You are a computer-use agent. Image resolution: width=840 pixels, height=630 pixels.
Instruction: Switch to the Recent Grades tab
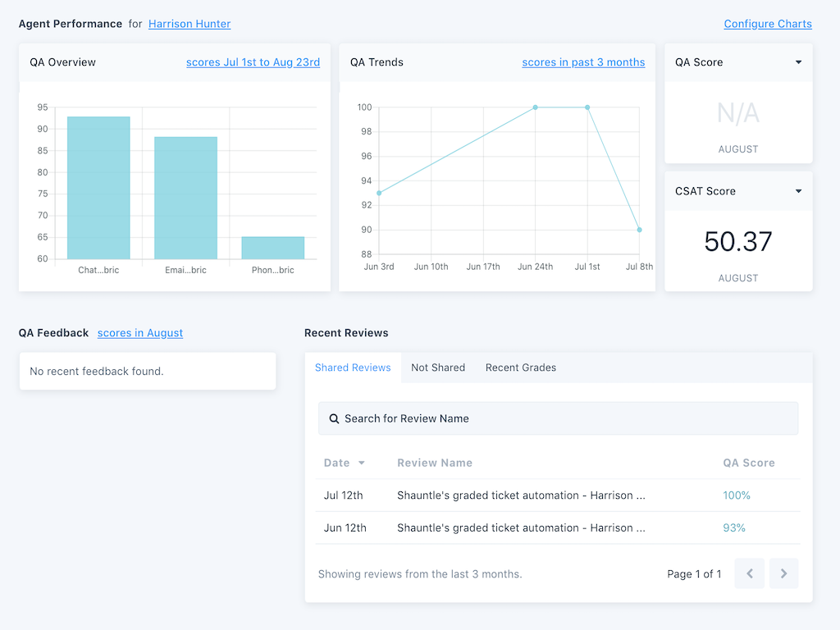click(520, 367)
